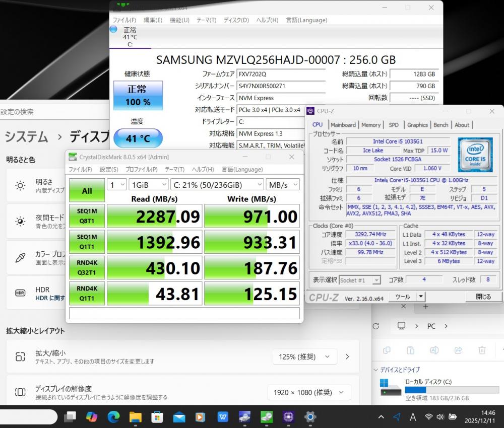The height and width of the screenshot is (428, 504).
Task: Open the MB/s unit dropdown
Action: point(283,185)
